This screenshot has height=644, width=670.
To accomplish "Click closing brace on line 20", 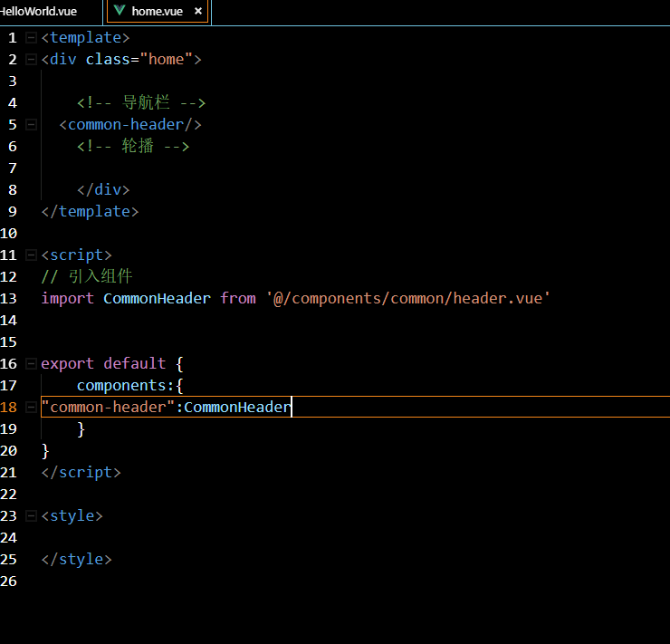I will [x=45, y=451].
